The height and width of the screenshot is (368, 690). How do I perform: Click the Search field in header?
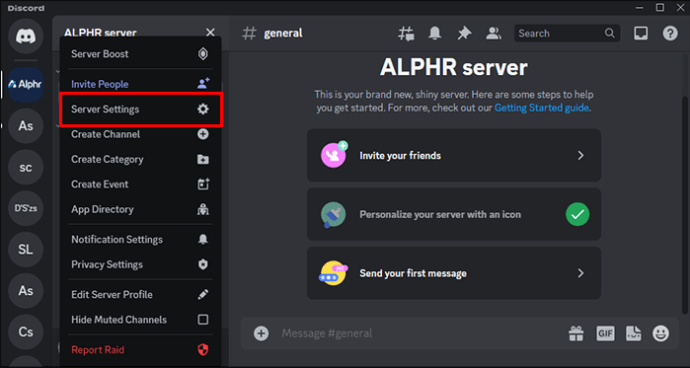(x=567, y=33)
